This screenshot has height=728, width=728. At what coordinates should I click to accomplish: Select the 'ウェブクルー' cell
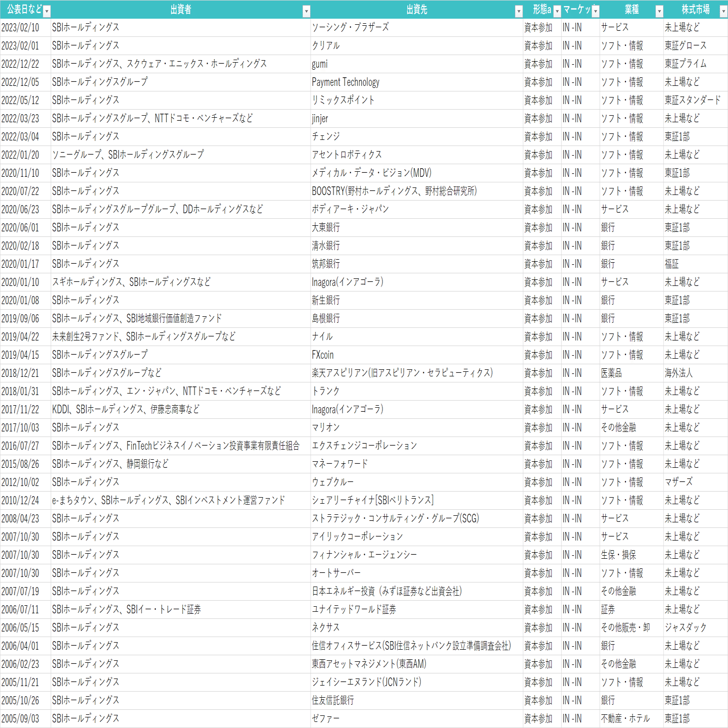tap(417, 482)
